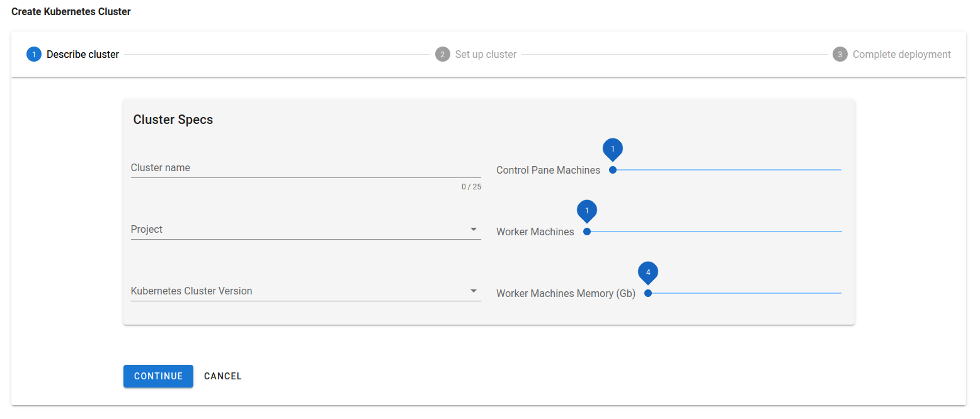Screen dimensions: 980x419
Task: Click the Control Pane Machines value badge showing 1
Action: tap(613, 149)
